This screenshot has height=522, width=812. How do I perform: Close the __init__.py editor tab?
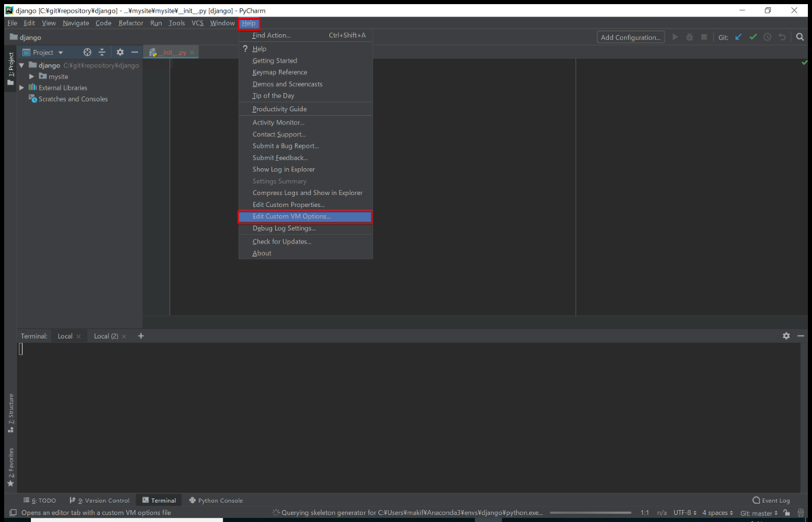[192, 53]
